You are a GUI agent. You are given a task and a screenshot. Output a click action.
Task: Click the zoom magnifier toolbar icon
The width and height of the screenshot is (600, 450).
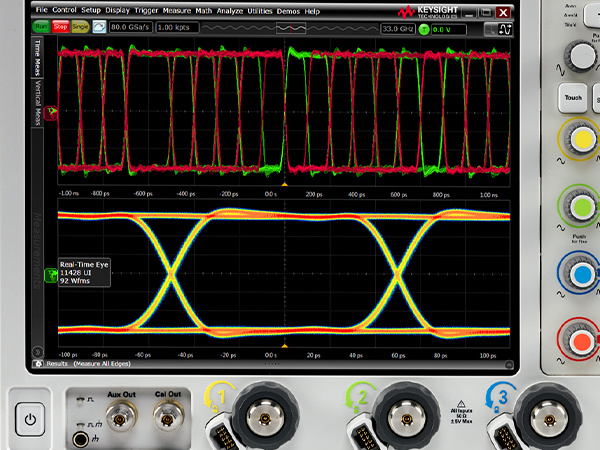pos(489,29)
